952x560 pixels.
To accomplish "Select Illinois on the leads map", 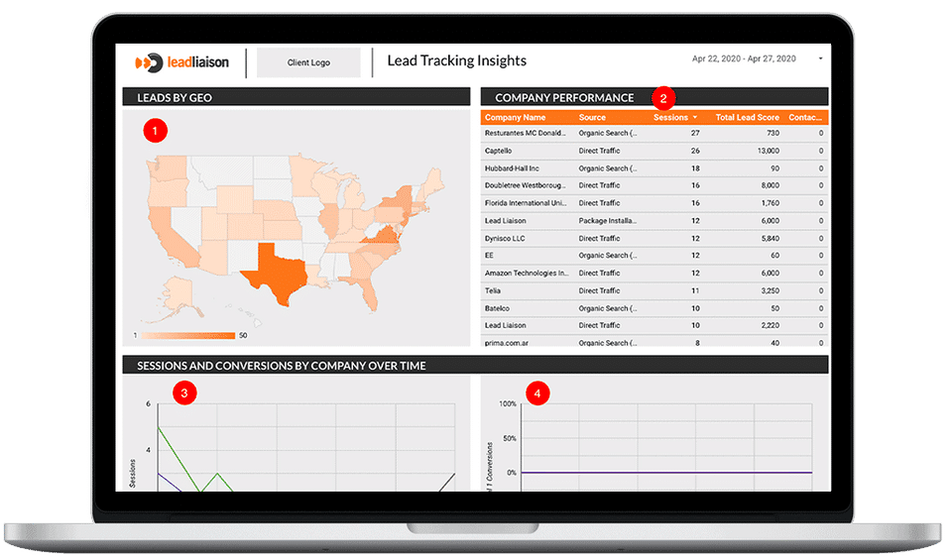I will tap(328, 220).
